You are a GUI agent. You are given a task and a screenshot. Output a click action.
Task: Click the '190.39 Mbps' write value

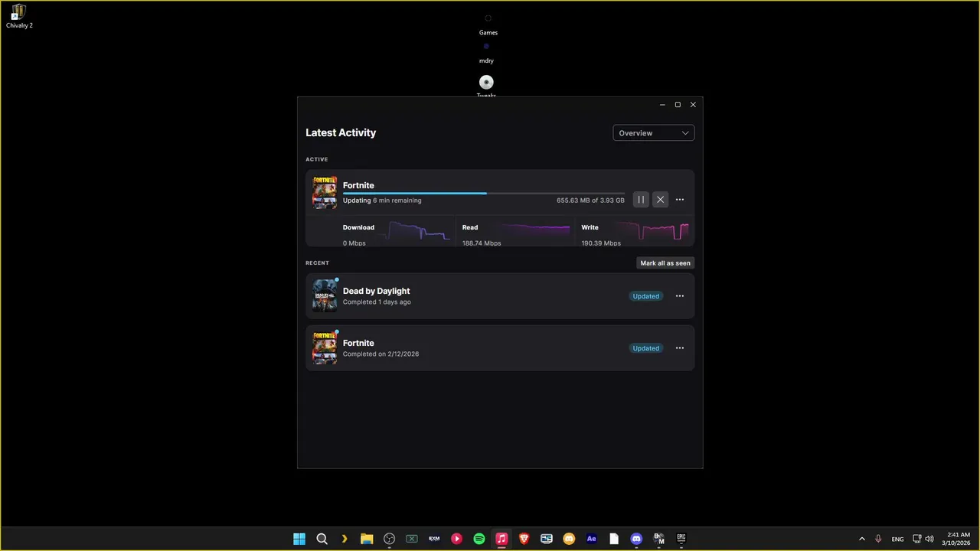tap(601, 243)
